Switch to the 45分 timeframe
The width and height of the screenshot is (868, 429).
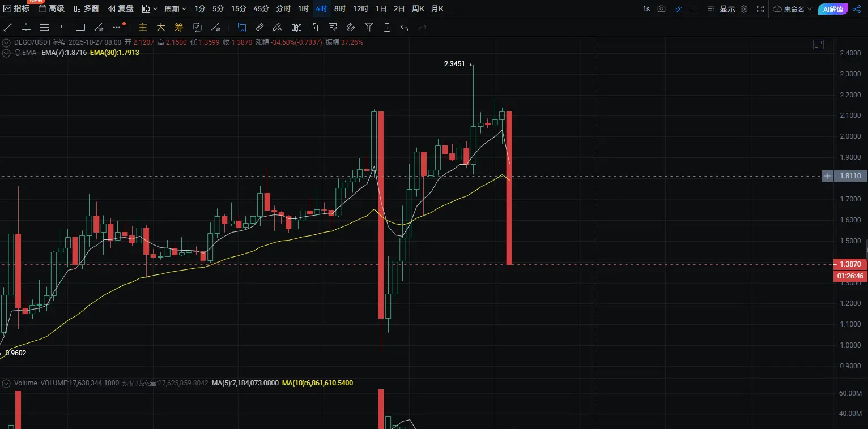tap(261, 8)
